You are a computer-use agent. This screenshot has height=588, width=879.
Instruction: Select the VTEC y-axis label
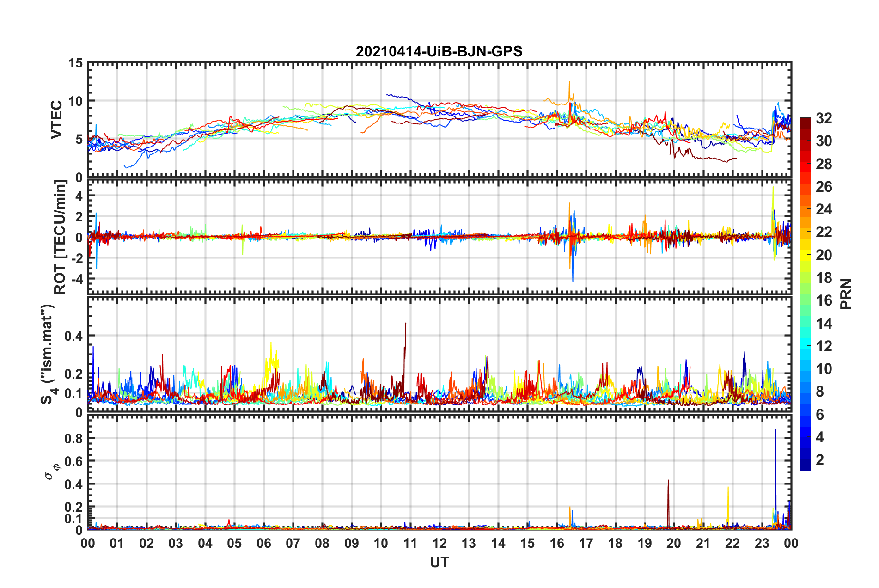(x=56, y=120)
